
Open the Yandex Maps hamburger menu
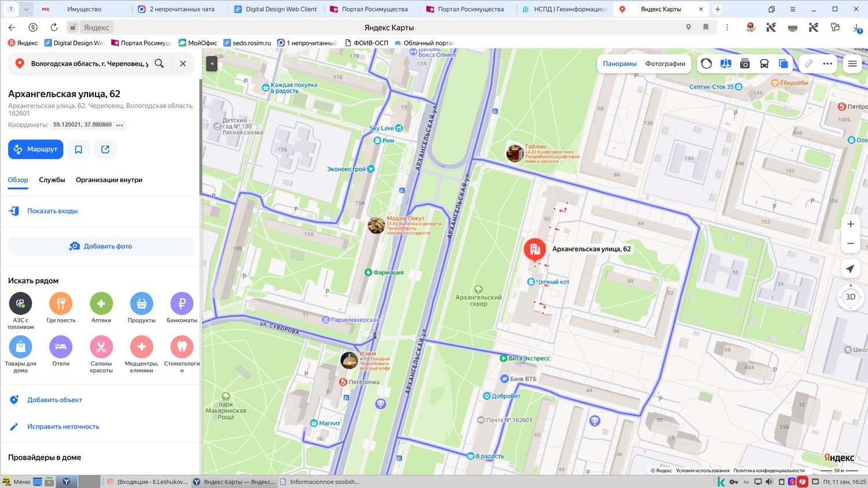852,64
